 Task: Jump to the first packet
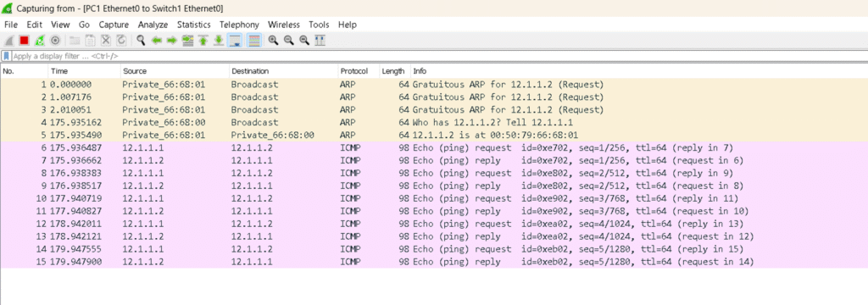coord(203,40)
